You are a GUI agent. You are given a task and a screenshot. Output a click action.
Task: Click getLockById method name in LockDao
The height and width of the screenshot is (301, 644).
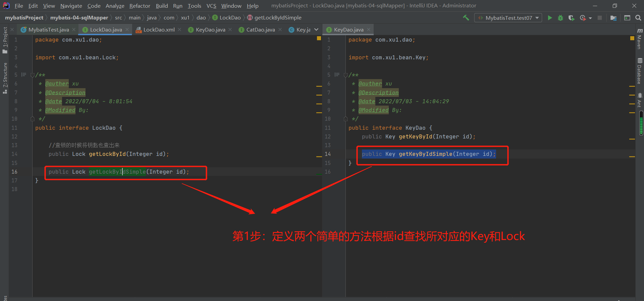(x=107, y=154)
